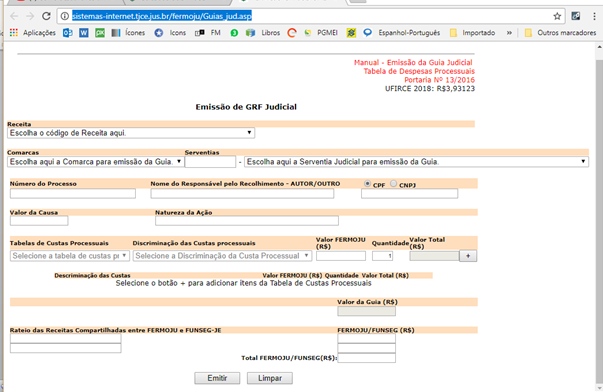Click the first Rateio das Receitas field
Viewport: 603px width, 392px height.
[x=66, y=339]
